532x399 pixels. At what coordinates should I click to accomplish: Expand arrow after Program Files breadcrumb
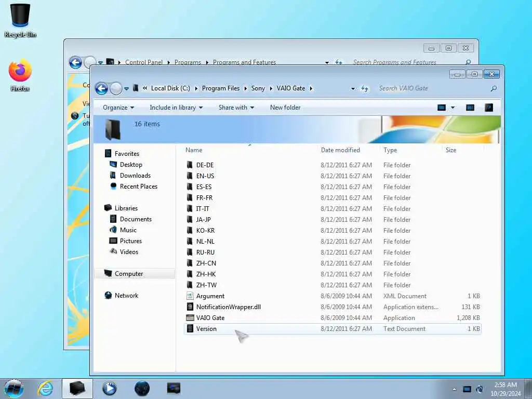point(245,88)
